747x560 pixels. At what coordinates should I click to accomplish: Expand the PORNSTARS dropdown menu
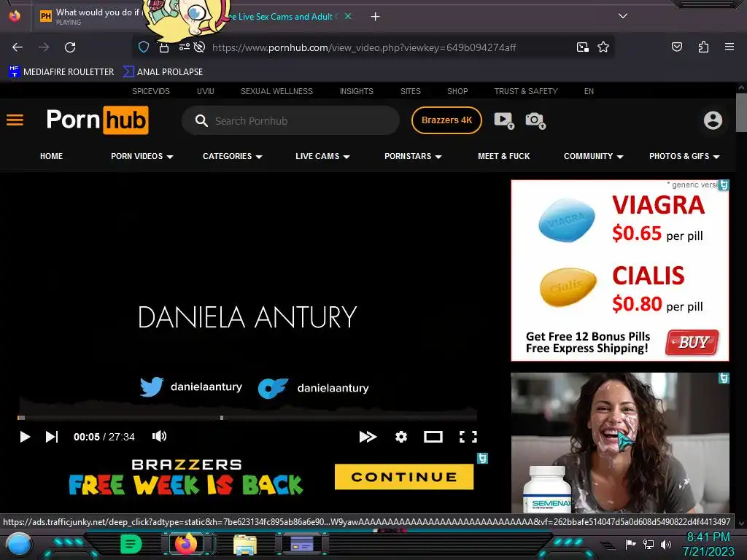[413, 156]
